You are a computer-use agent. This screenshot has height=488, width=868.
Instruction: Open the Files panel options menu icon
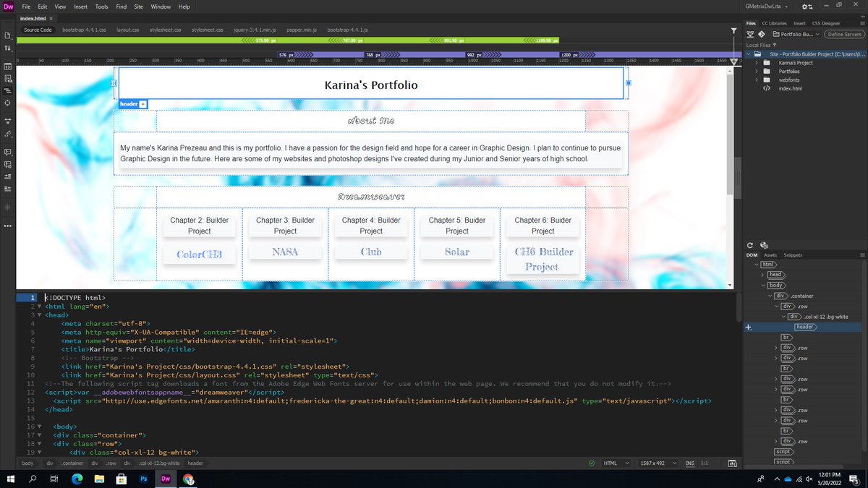click(x=863, y=23)
